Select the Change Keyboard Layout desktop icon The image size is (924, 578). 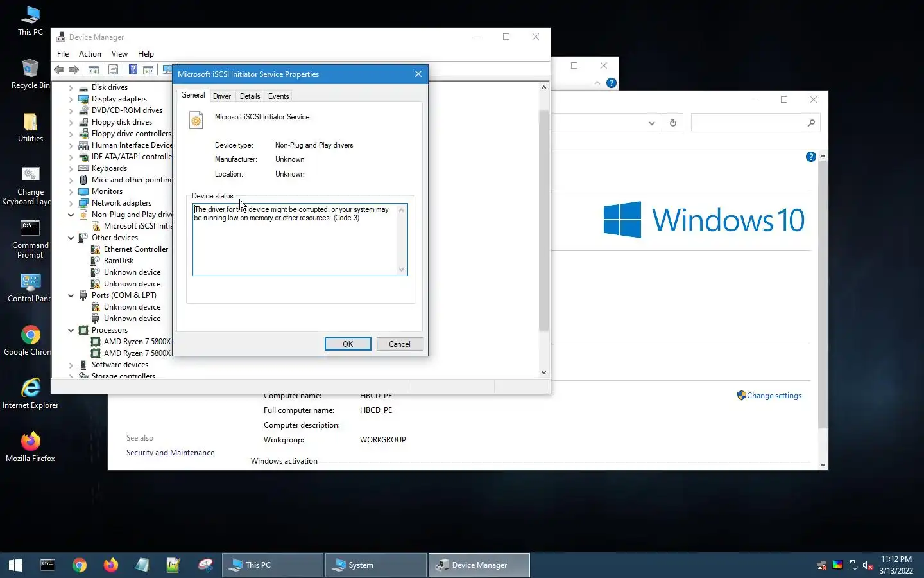click(30, 186)
